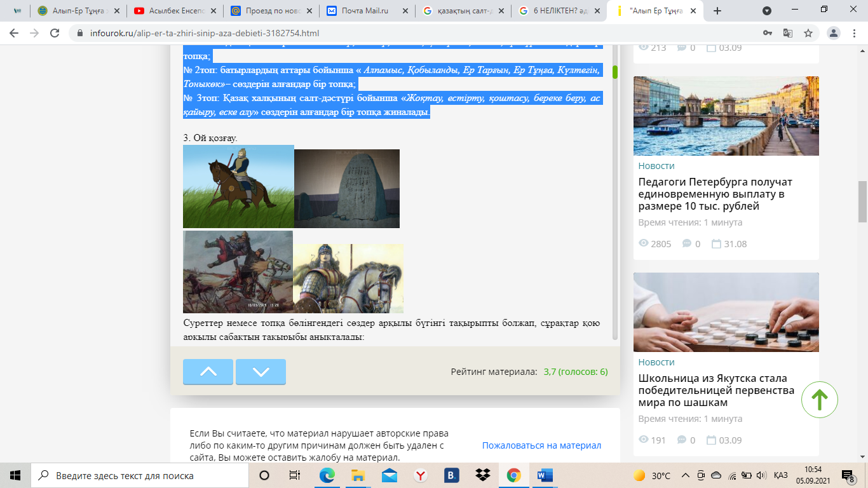Screen dimensions: 868x488
Task: Open Dropbox from the taskbar
Action: pyautogui.click(x=483, y=475)
